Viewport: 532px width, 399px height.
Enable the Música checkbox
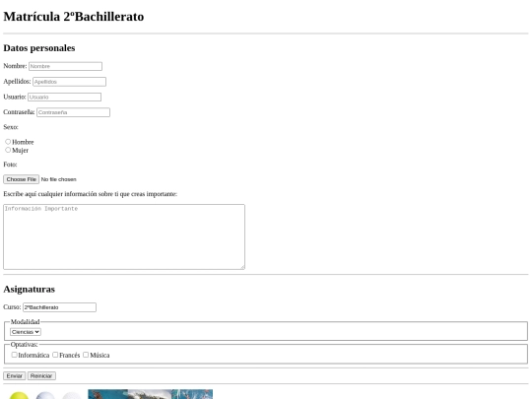coord(86,355)
